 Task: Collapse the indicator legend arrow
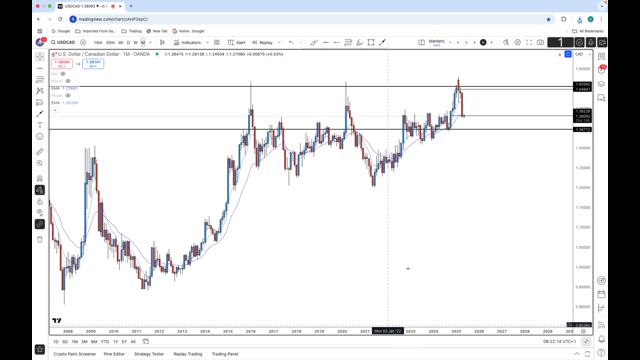[x=55, y=110]
